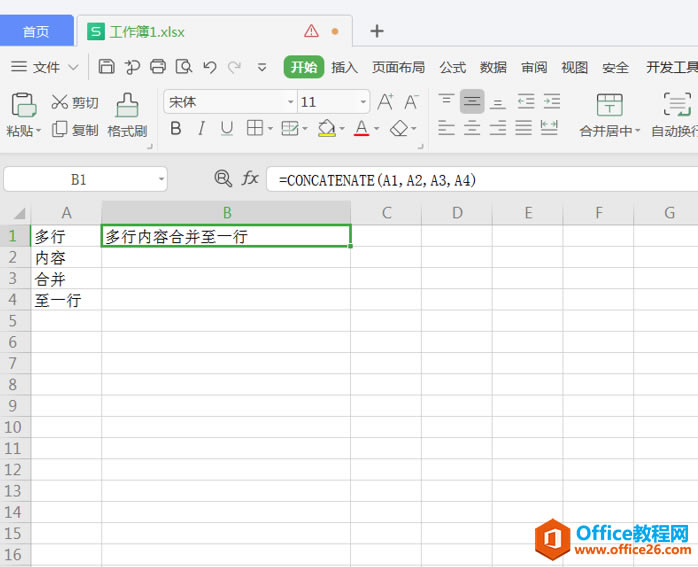This screenshot has height=567, width=698.
Task: Open the 文件 menu dropdown arrow
Action: (x=73, y=68)
